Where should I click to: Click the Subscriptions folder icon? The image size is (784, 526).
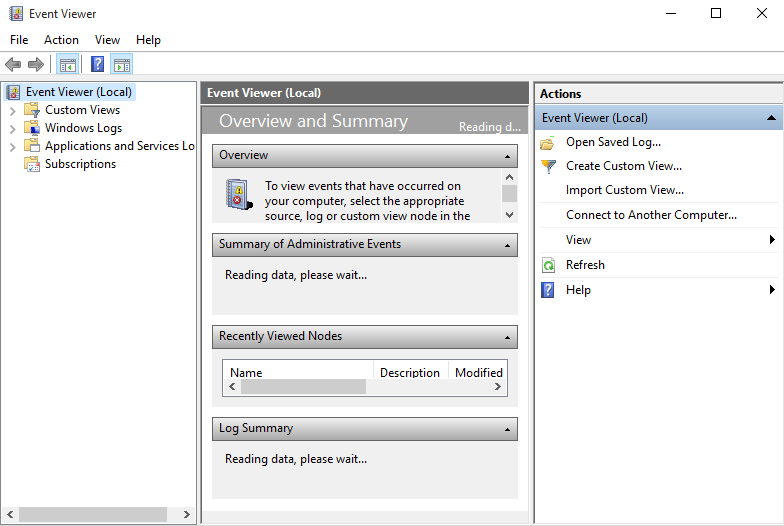[x=32, y=164]
